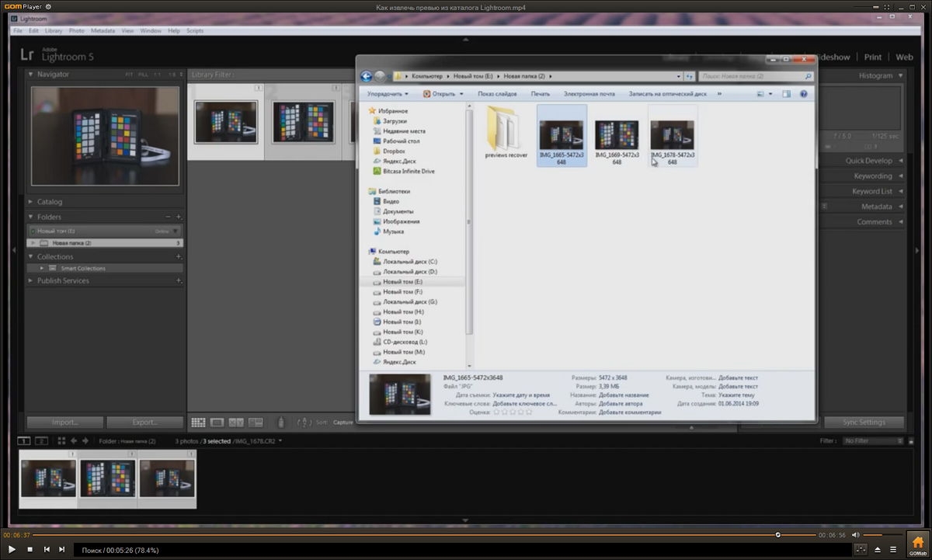Click the Export... button
The image size is (932, 560).
[x=145, y=423]
